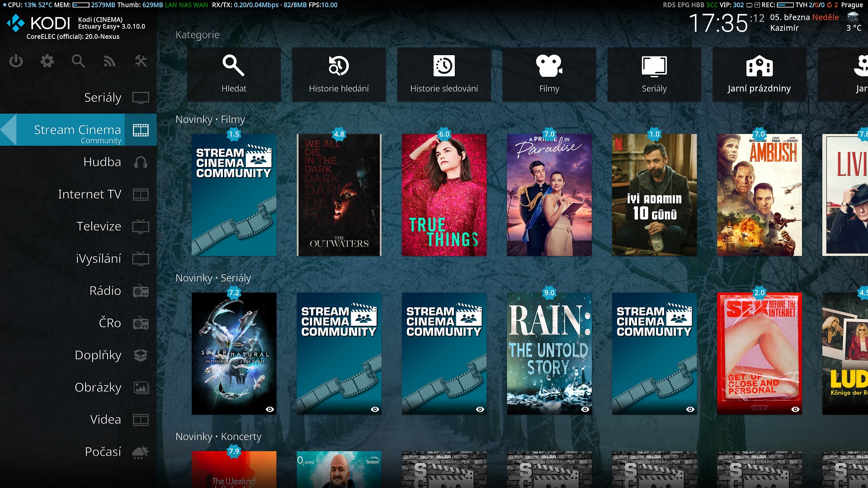
Task: Open the Doplňky add-ons menu entry
Action: pyautogui.click(x=98, y=355)
